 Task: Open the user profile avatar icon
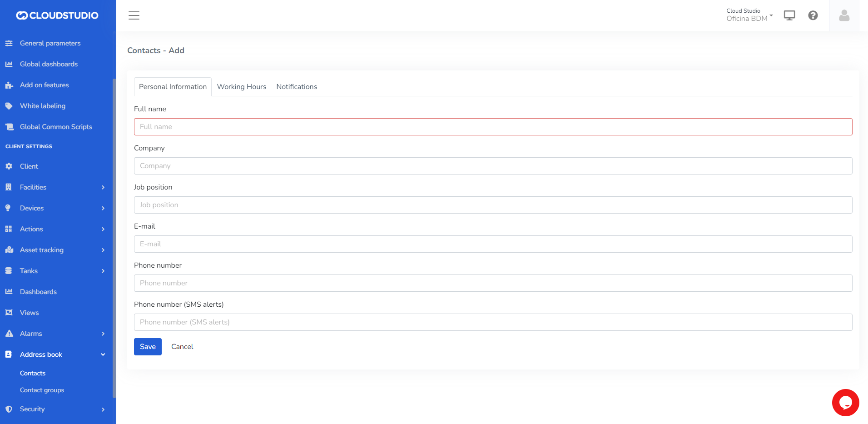tap(844, 16)
